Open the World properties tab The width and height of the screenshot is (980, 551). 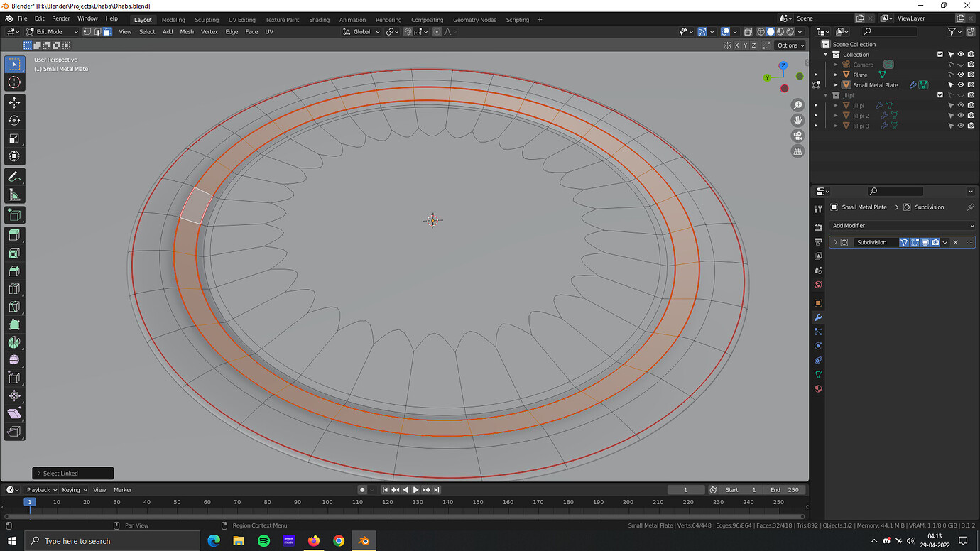click(818, 285)
